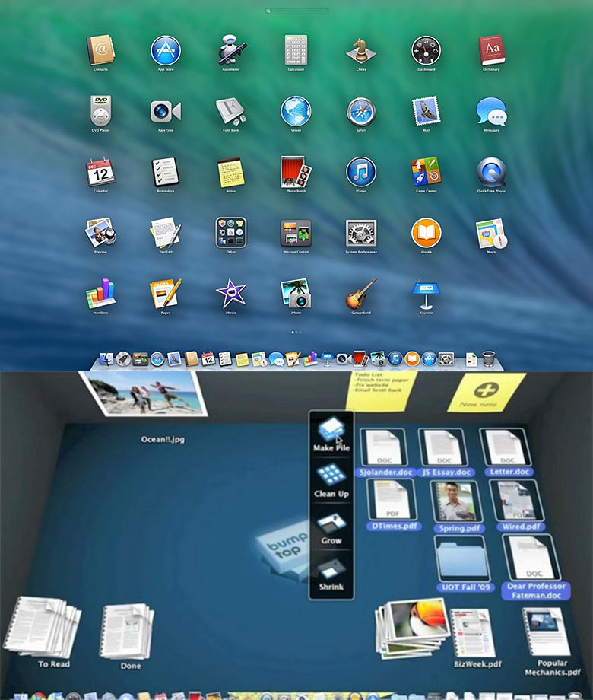Launch iBooks in Launchpad grid

426,233
